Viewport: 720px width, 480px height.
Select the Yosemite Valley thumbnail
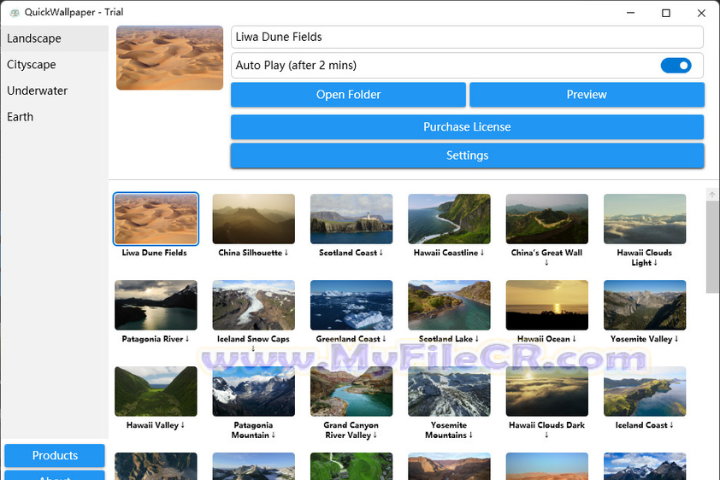point(645,305)
